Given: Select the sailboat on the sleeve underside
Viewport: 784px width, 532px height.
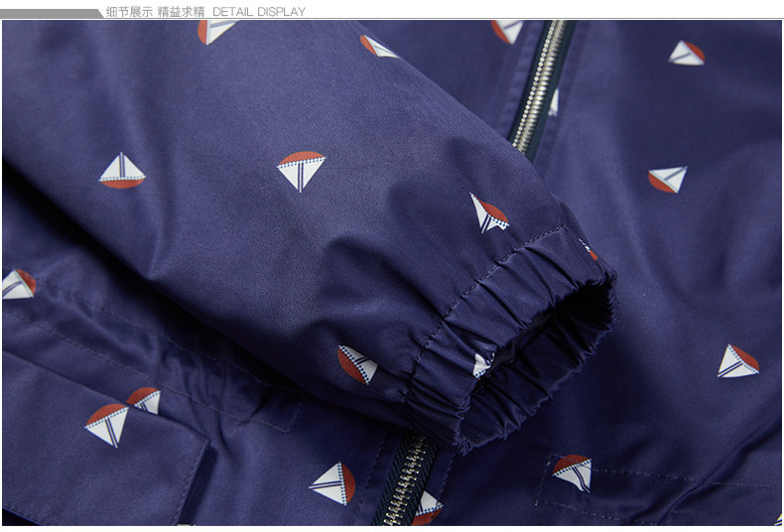Looking at the screenshot, I should [x=357, y=364].
